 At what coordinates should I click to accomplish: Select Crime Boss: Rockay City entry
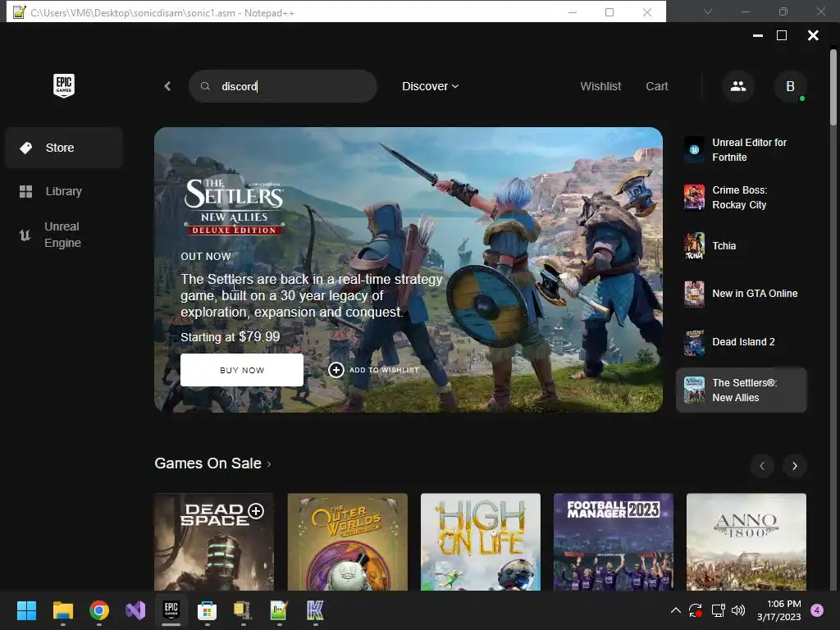click(742, 198)
